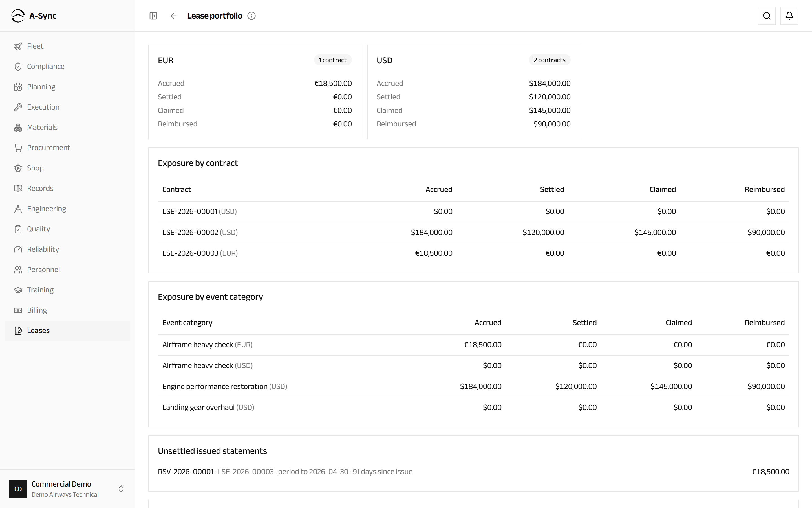
Task: Open the Personnel menu item
Action: 67,270
